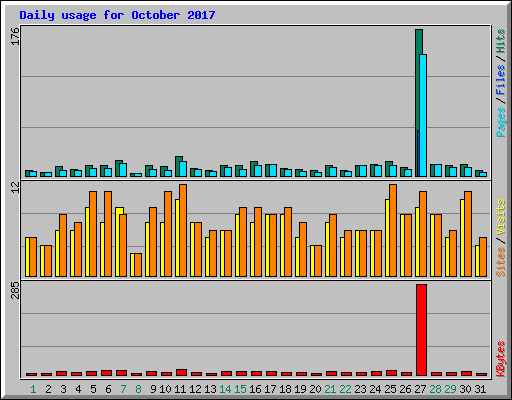This screenshot has height=400, width=512.
Task: Click the "Sites" legend label
Action: coord(500,262)
